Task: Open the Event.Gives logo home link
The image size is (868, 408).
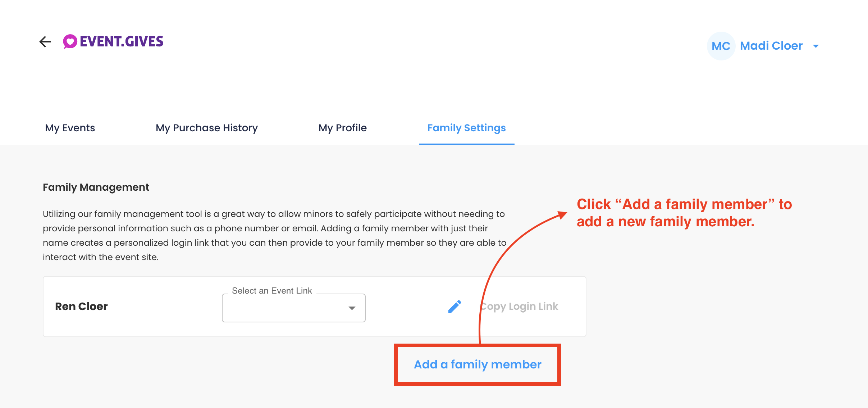Action: [113, 42]
